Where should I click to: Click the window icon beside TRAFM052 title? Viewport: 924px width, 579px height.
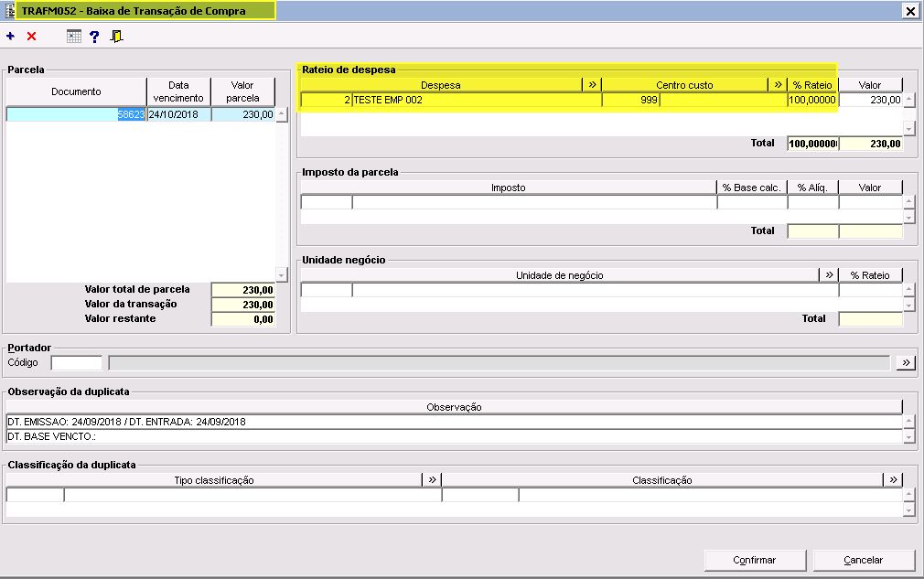[9, 11]
